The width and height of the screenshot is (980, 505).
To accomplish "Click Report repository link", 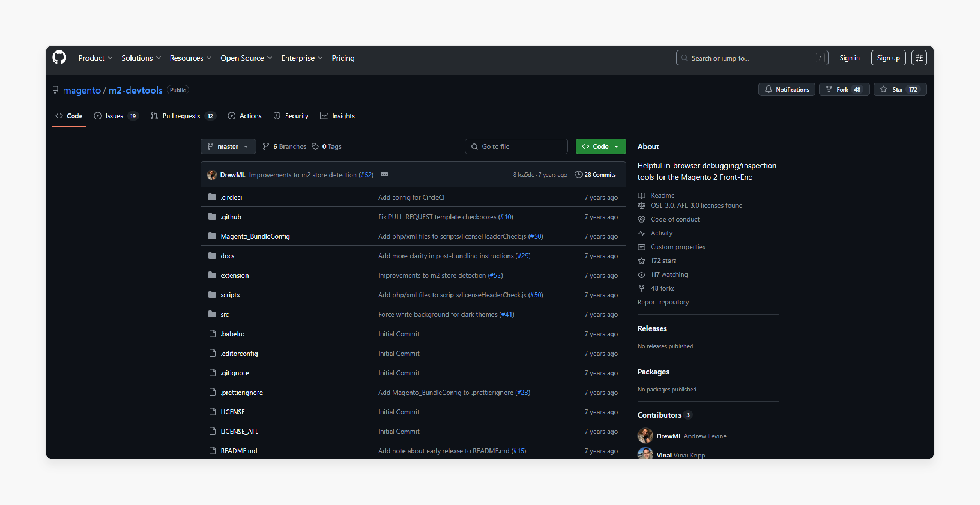I will (663, 302).
